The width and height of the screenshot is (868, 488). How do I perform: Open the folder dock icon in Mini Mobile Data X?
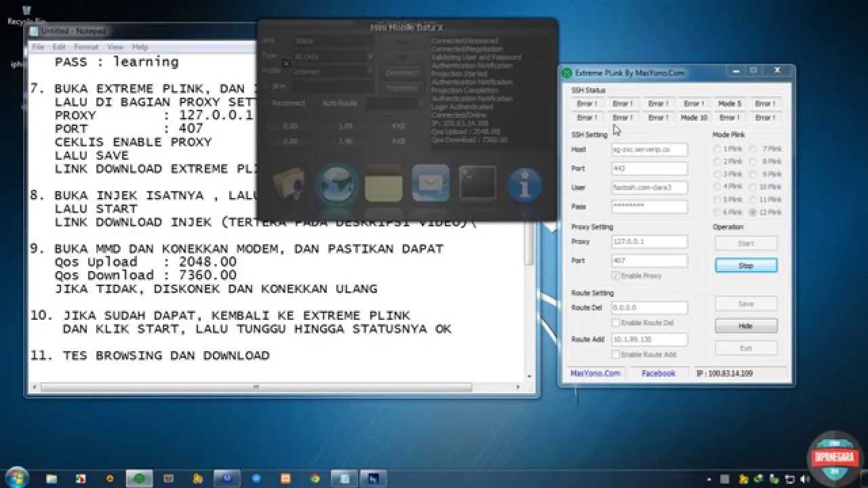pyautogui.click(x=288, y=183)
